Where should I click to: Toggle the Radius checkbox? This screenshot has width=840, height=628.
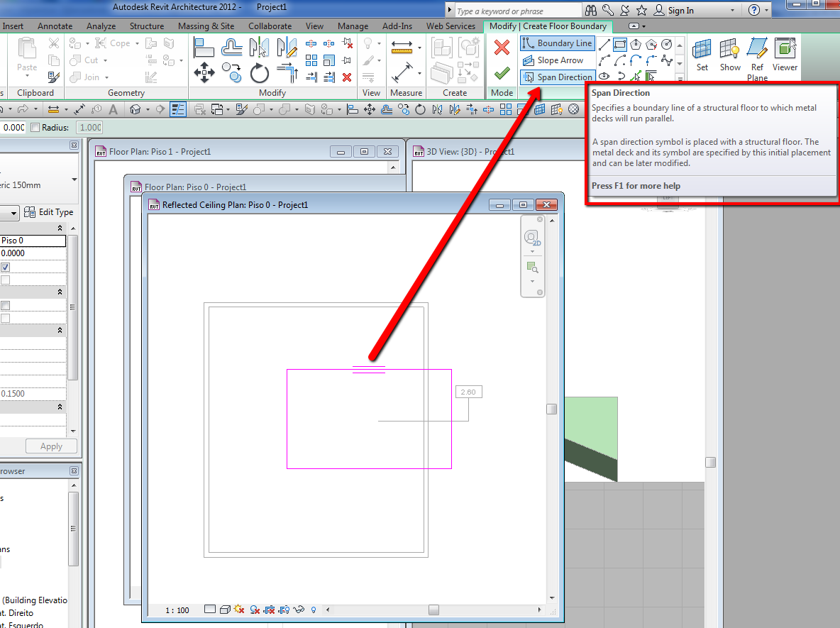click(35, 128)
